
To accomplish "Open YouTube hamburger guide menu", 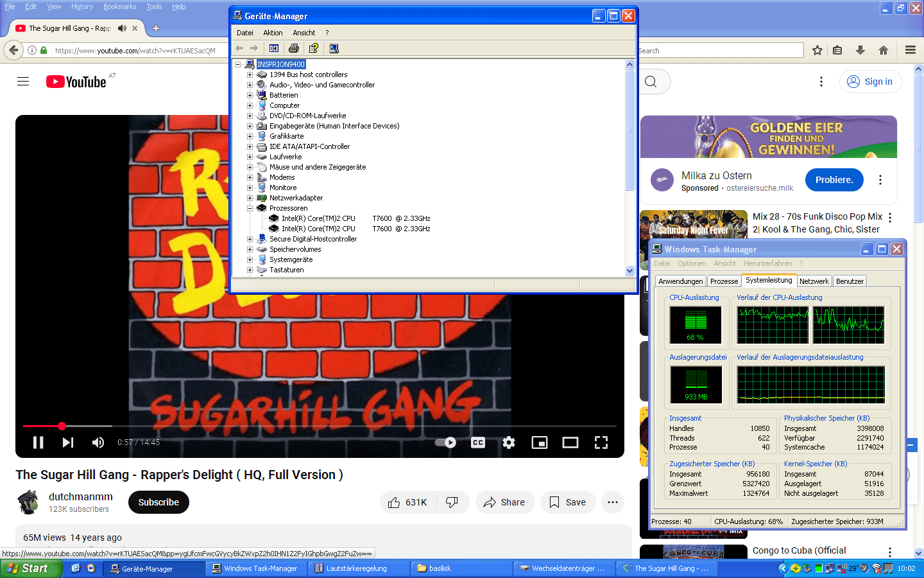I will (x=23, y=82).
